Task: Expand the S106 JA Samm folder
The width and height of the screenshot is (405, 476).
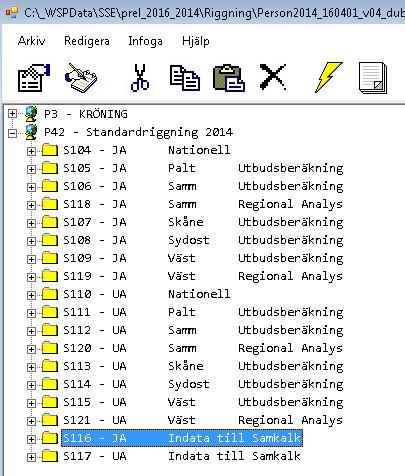Action: point(31,187)
